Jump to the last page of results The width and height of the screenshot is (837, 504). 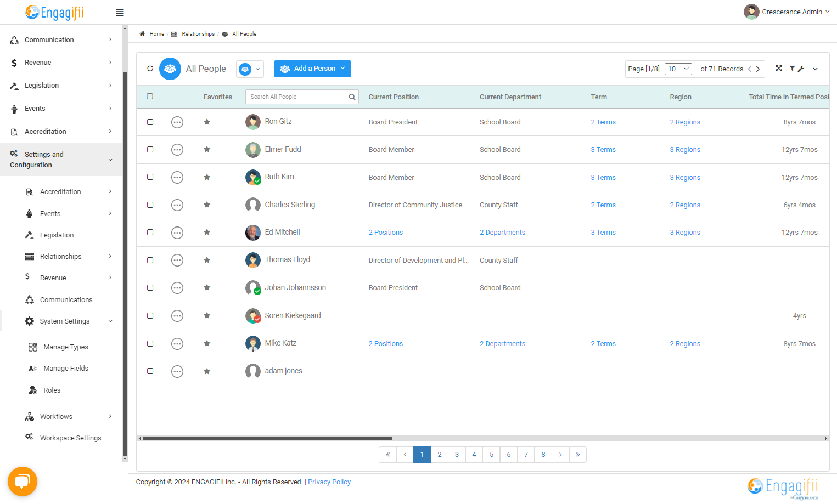(577, 455)
